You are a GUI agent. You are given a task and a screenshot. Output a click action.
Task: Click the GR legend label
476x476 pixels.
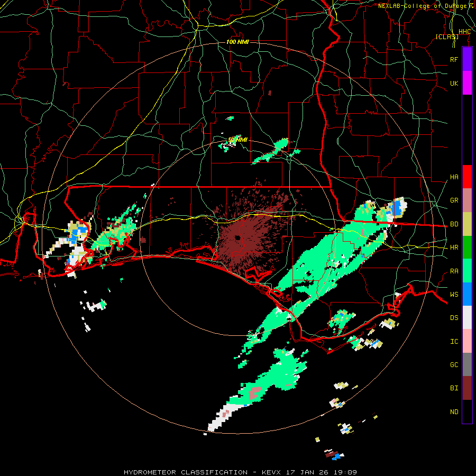454,200
